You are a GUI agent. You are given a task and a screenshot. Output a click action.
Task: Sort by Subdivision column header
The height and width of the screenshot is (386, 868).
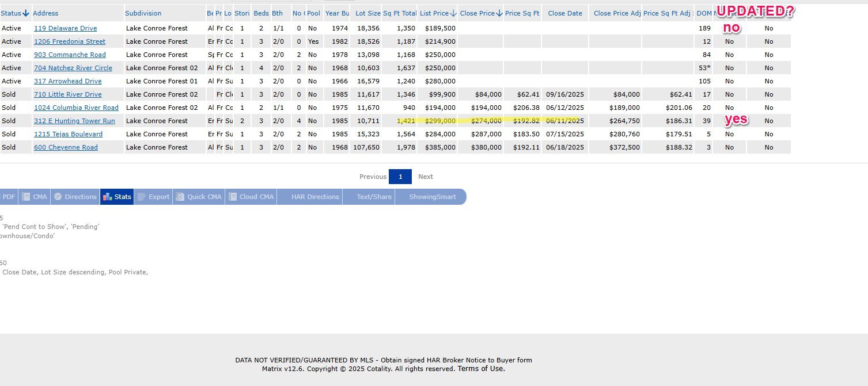pos(143,13)
